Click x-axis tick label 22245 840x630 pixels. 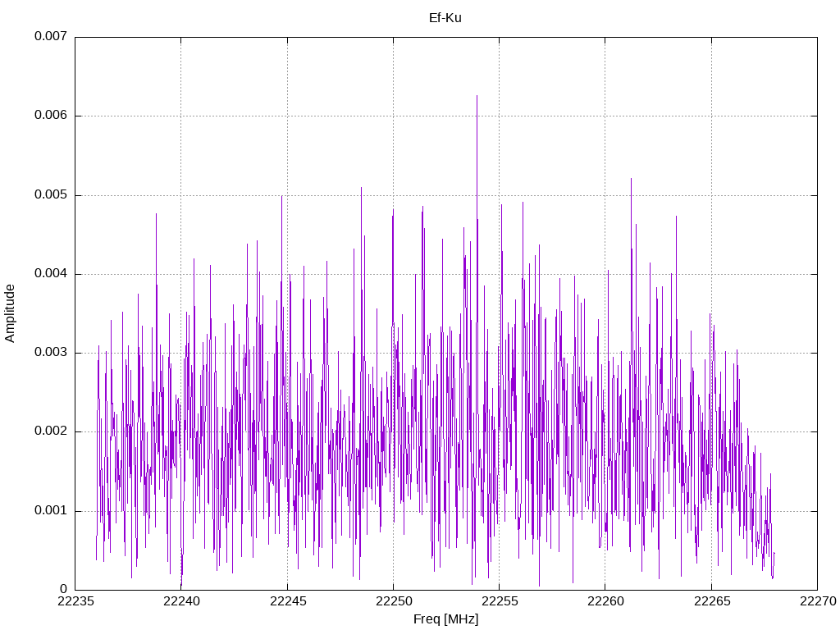pos(288,601)
